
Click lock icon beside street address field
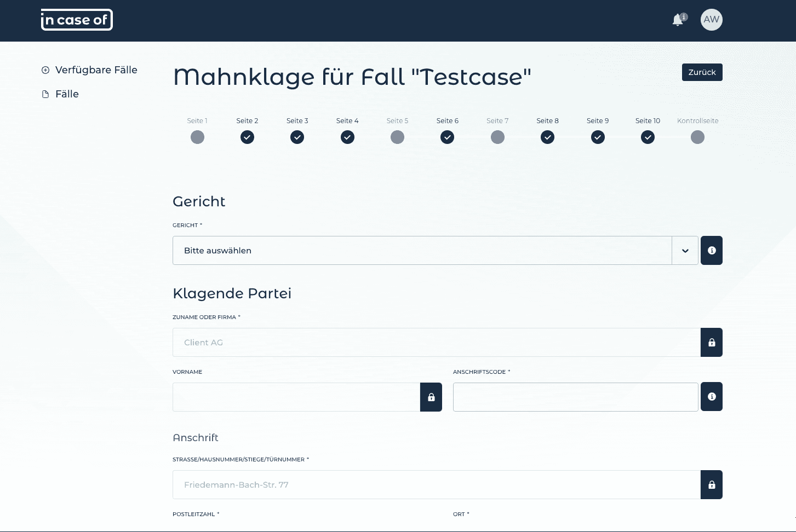712,484
